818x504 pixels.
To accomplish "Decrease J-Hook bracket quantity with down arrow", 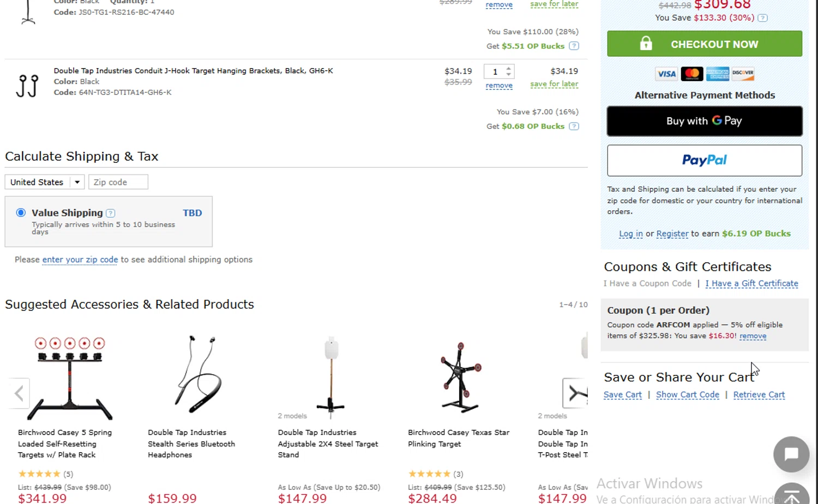I will coord(509,75).
